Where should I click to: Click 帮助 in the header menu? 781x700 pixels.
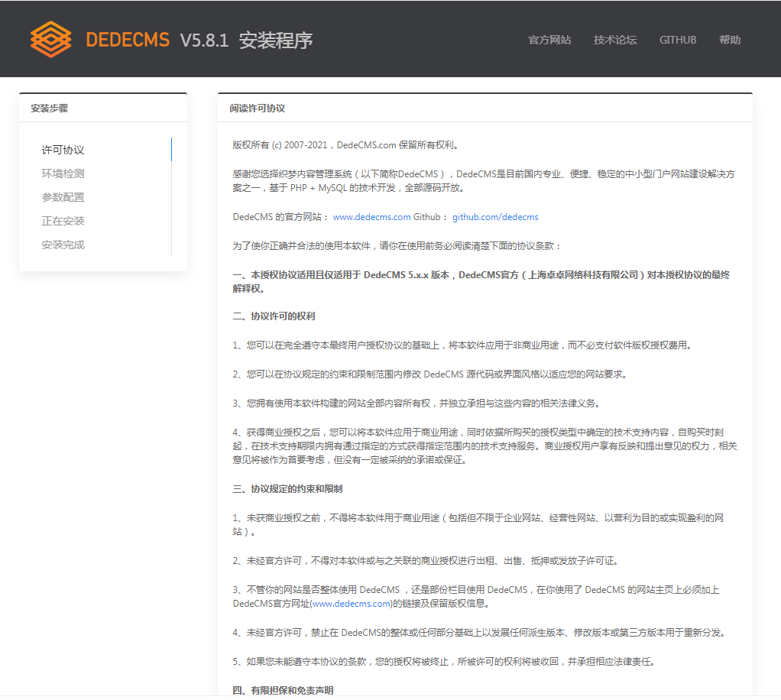tap(730, 40)
